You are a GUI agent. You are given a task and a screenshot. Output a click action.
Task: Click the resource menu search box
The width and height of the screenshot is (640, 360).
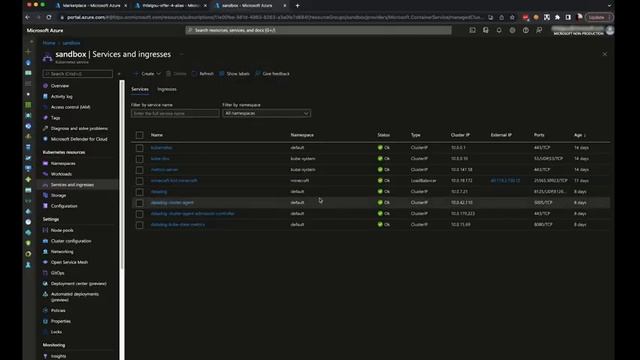[x=78, y=73]
